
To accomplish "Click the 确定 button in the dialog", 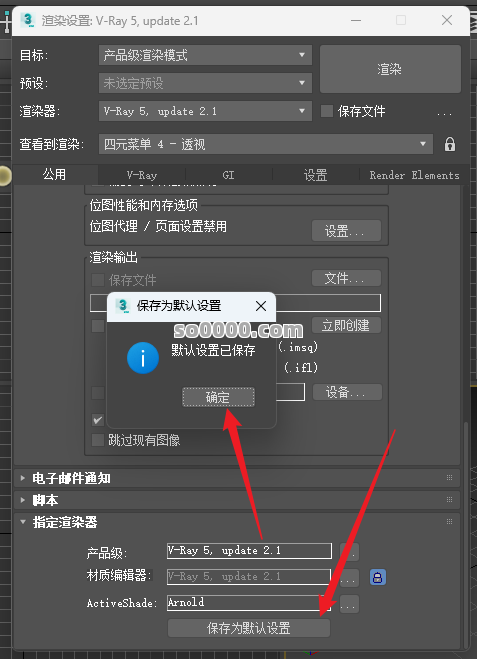I will [x=218, y=397].
